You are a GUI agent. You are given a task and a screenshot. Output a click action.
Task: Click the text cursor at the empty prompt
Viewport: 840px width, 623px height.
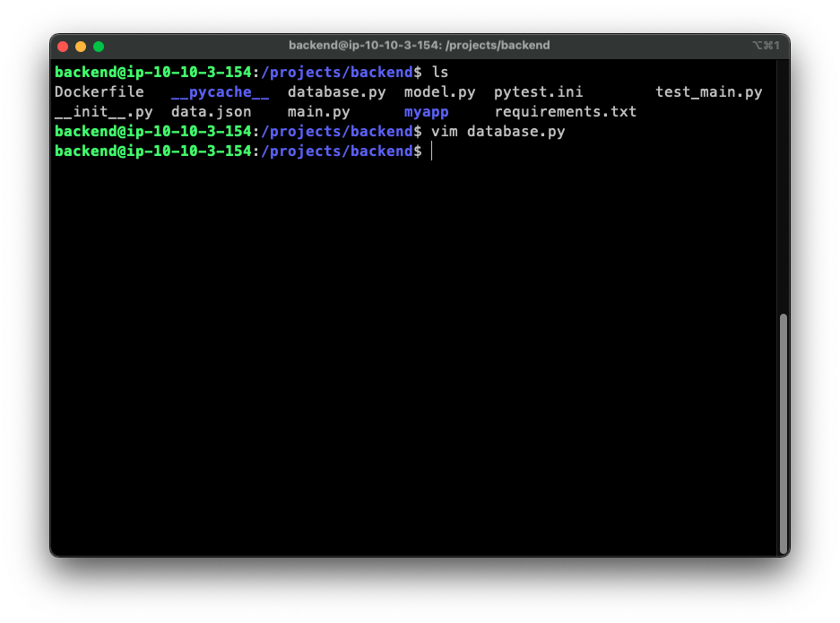(431, 151)
